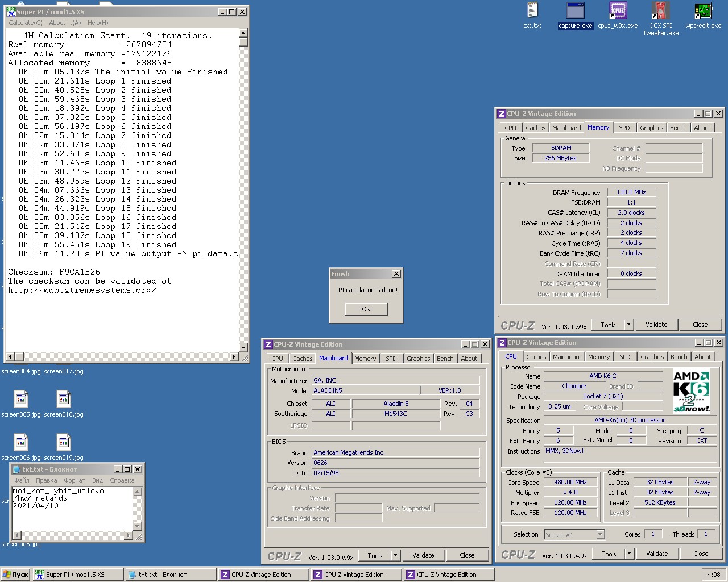Click the AMD K6-2 3DNow! logo
Viewport: 728px width, 582px height.
[x=692, y=391]
